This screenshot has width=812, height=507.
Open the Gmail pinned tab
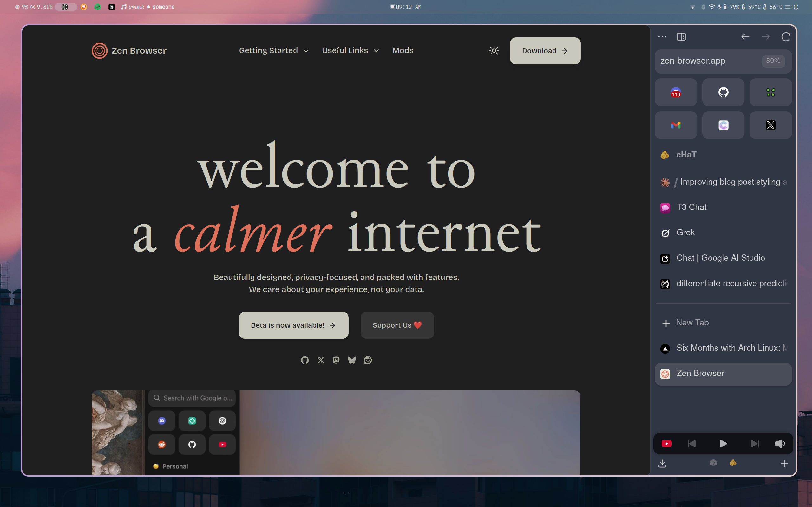pyautogui.click(x=675, y=125)
